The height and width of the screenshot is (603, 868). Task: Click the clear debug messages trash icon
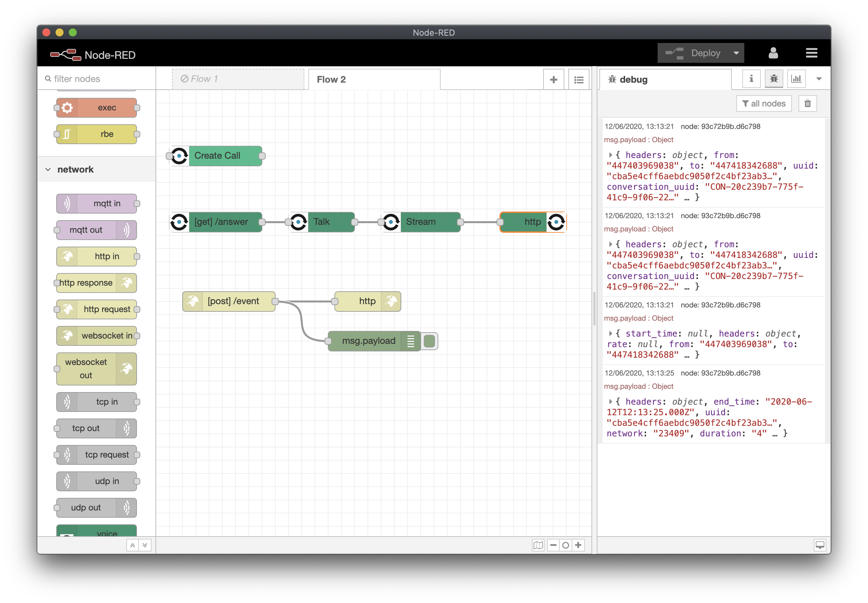tap(808, 103)
